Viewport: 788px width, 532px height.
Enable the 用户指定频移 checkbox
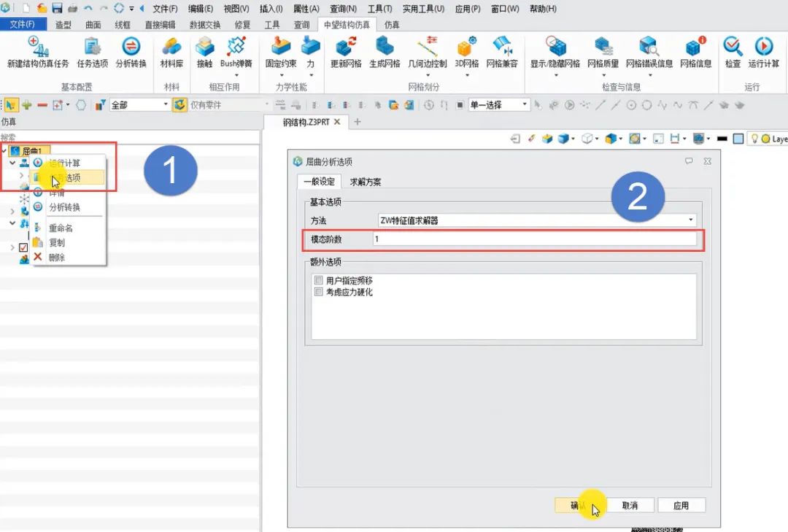coord(318,280)
